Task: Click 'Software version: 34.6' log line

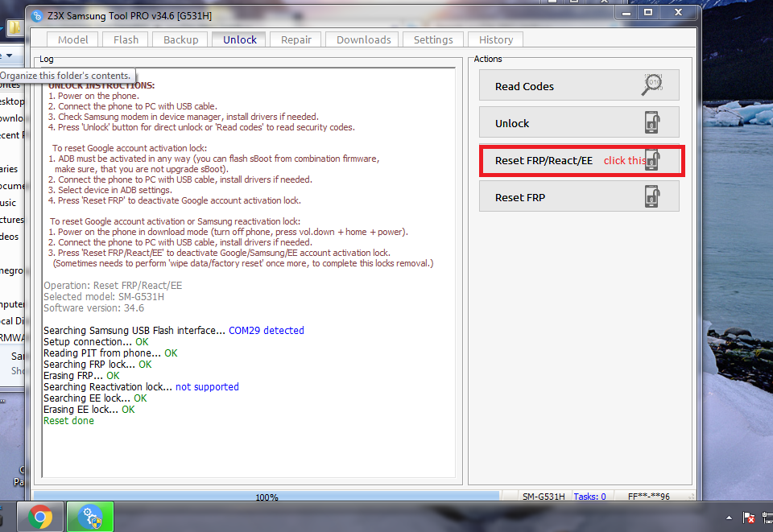Action: click(x=93, y=308)
